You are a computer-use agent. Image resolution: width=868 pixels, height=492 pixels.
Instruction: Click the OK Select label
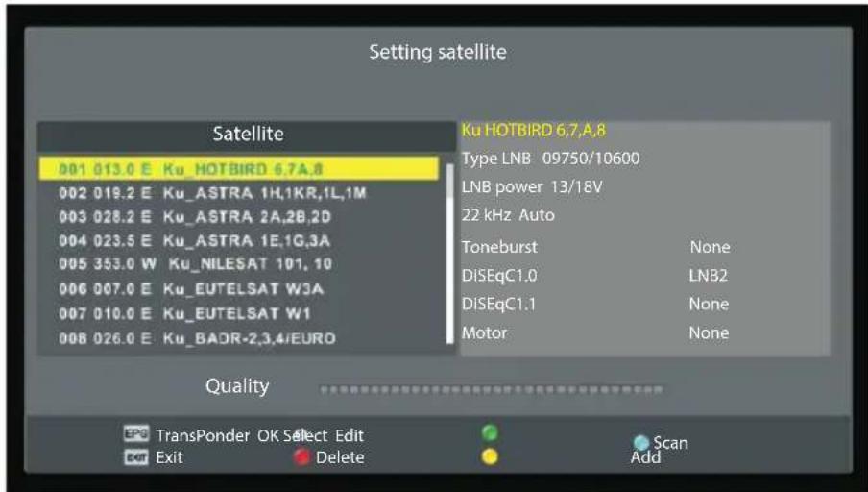293,435
